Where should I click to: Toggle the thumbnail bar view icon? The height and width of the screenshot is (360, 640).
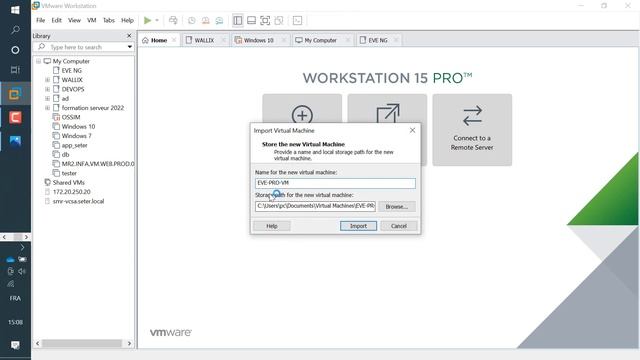[x=251, y=20]
